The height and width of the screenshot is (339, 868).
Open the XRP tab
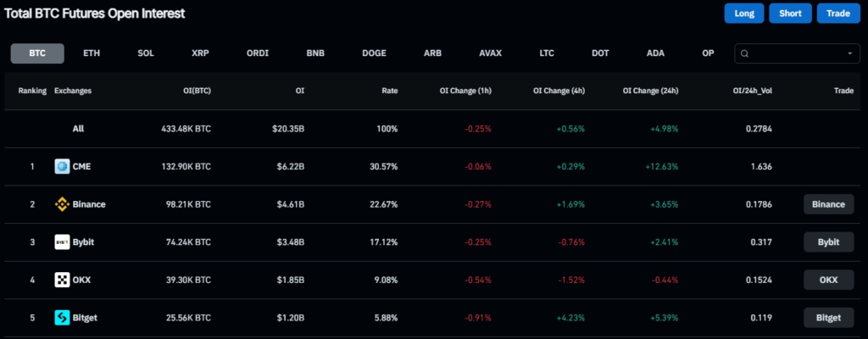(x=200, y=53)
